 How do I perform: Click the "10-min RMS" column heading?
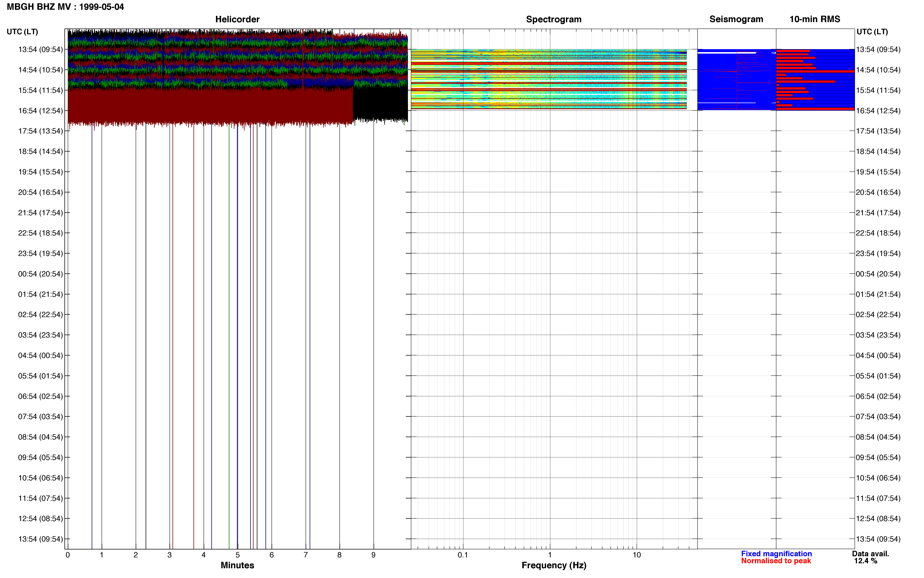point(815,19)
